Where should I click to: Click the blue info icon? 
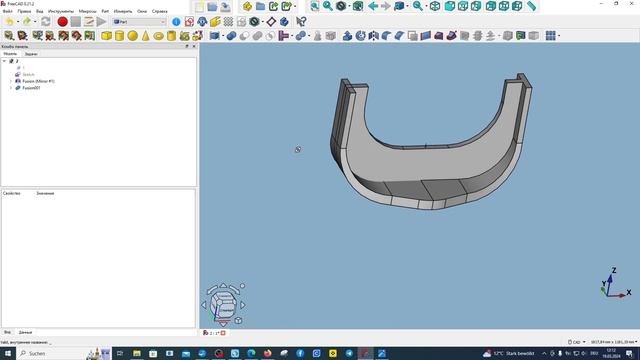(176, 22)
